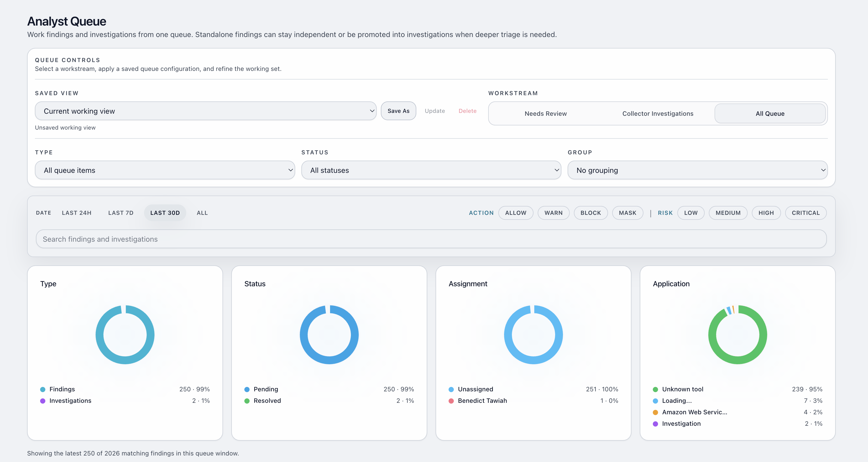Toggle the BLOCK action filter chip

pos(590,213)
